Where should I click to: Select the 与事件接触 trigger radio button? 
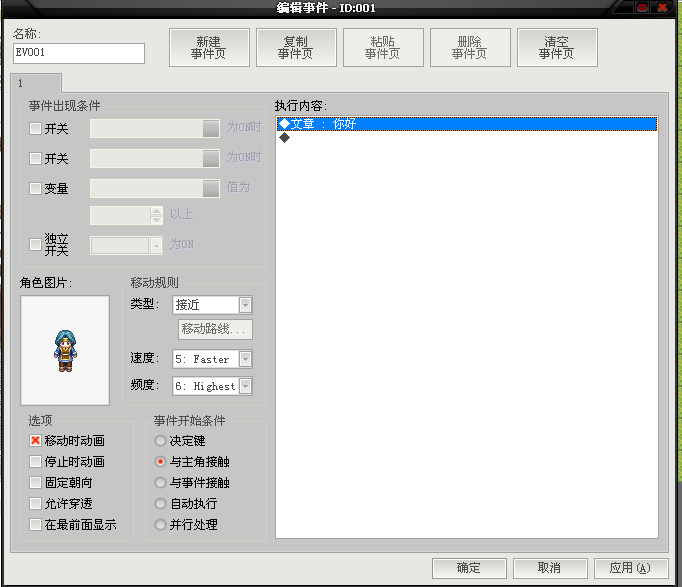160,482
